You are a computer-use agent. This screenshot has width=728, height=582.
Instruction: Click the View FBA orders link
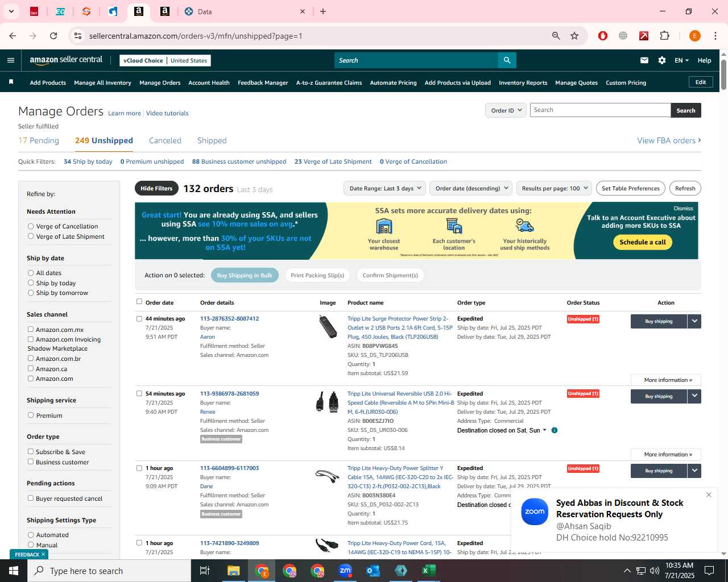(669, 140)
